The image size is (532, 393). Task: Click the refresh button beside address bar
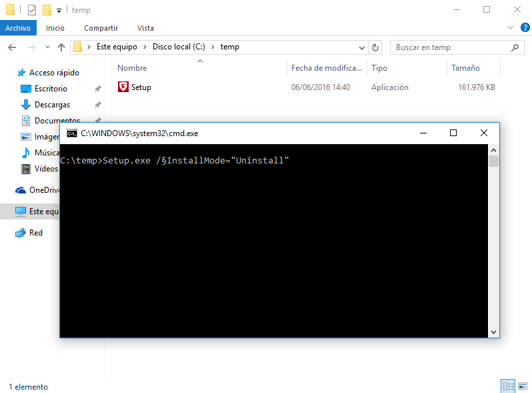pos(375,47)
